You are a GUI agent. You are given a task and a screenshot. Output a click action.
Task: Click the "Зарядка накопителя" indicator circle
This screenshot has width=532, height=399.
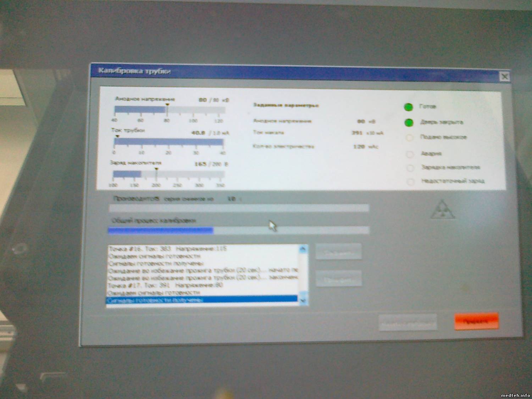click(x=410, y=168)
